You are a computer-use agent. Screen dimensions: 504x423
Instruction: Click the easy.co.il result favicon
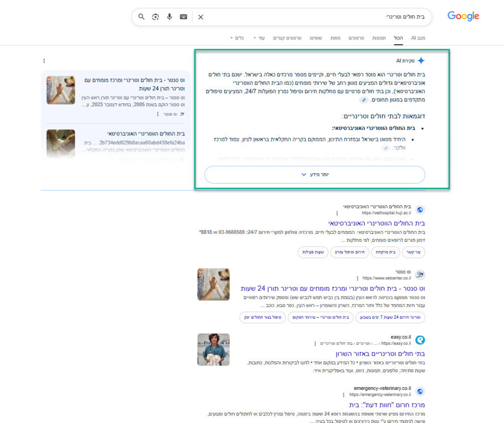pyautogui.click(x=420, y=340)
